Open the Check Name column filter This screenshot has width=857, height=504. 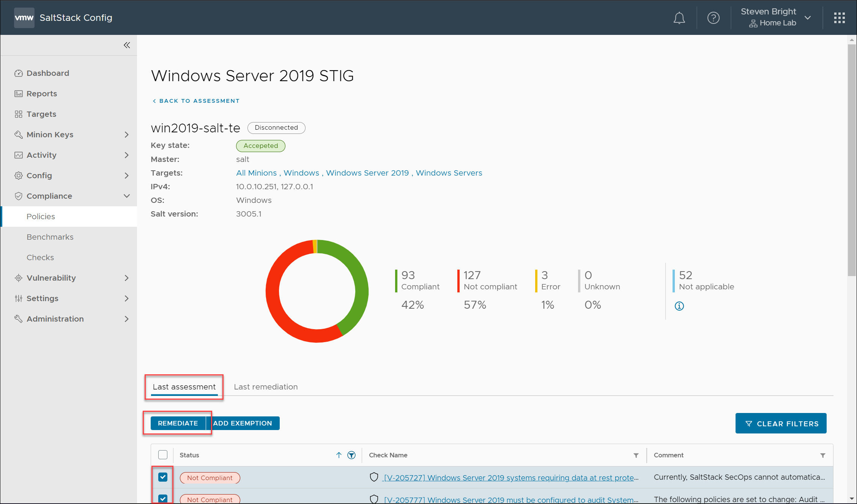[x=636, y=455]
